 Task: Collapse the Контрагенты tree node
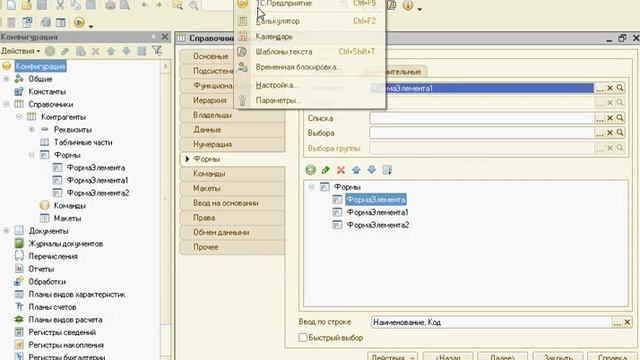(x=19, y=117)
